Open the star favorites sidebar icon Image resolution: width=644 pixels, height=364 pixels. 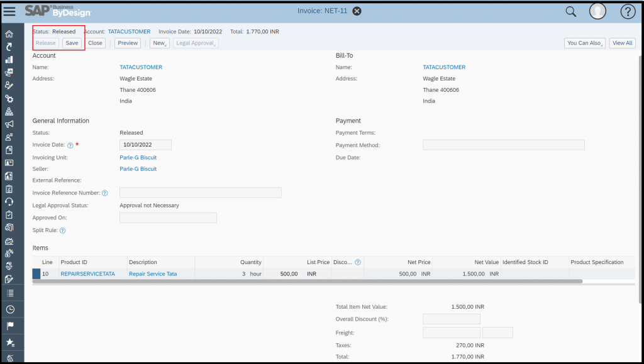coord(10,342)
